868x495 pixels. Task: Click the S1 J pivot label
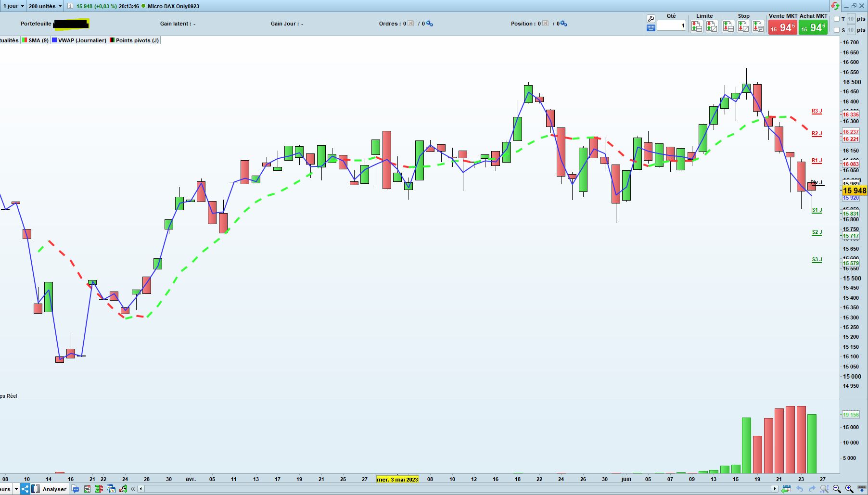(817, 210)
